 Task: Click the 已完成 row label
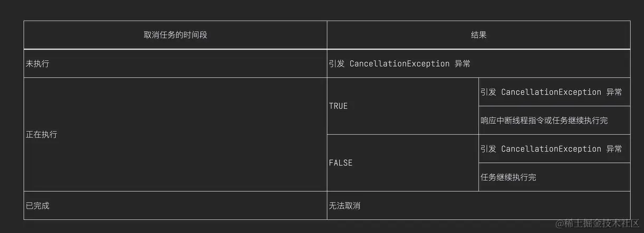point(37,206)
